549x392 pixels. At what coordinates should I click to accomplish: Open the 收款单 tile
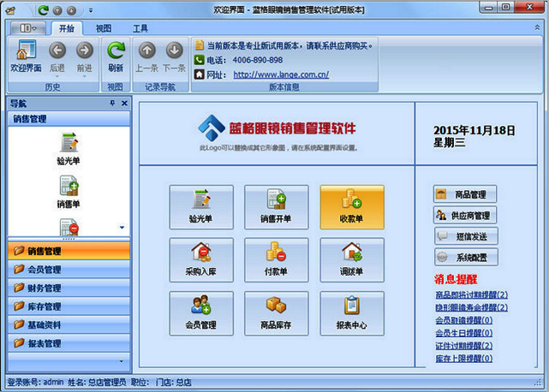pos(352,207)
